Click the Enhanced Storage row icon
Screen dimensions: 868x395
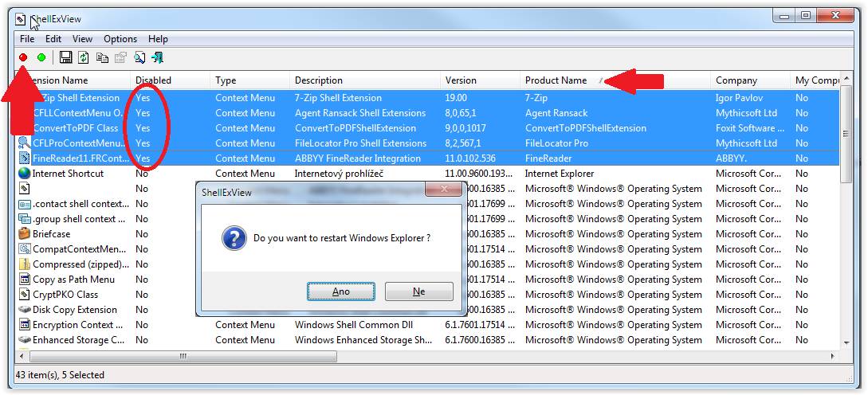pos(25,340)
